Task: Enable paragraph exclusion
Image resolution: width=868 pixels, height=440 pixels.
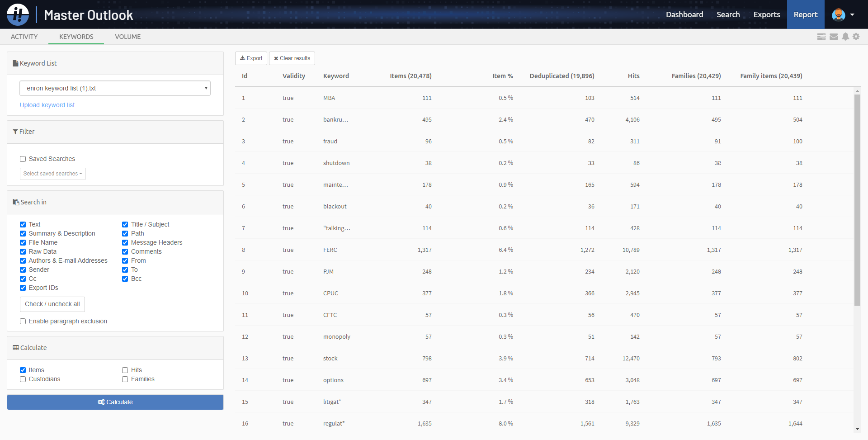Action: pos(23,321)
